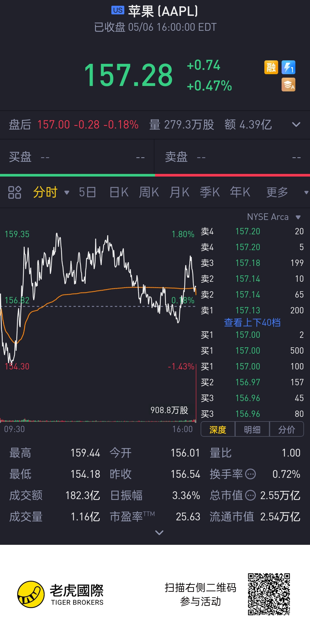Viewport: 310px width, 644px height.
Task: Tap the 最高 159.44 value
Action: click(85, 453)
